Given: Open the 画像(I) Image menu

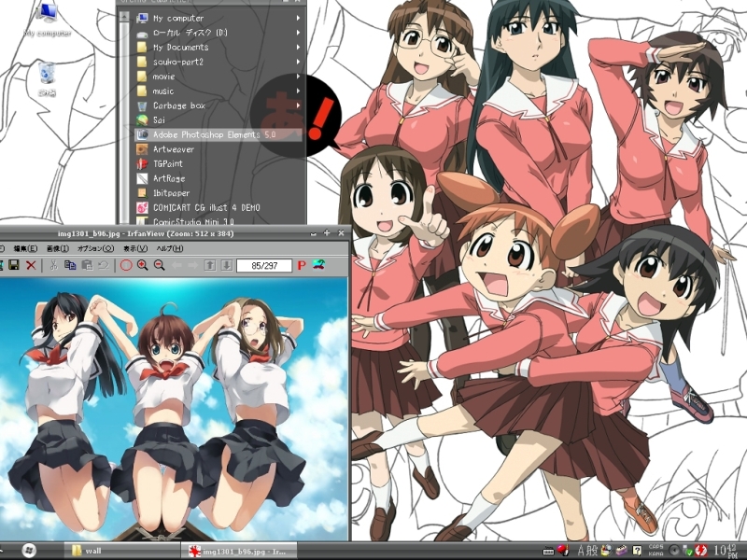Looking at the screenshot, I should [x=58, y=248].
